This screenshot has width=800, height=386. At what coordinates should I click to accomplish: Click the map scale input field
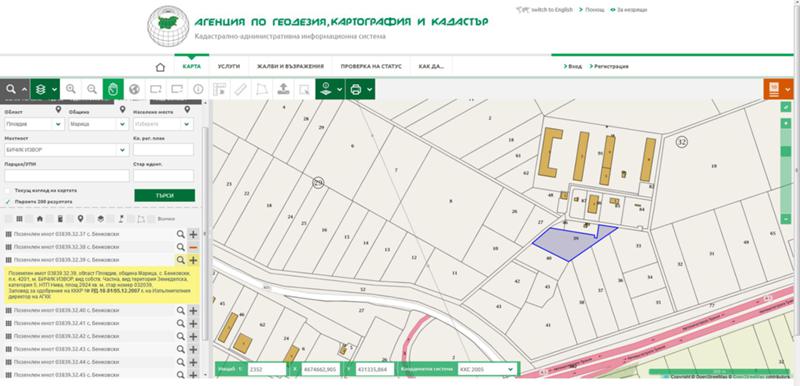coord(266,369)
